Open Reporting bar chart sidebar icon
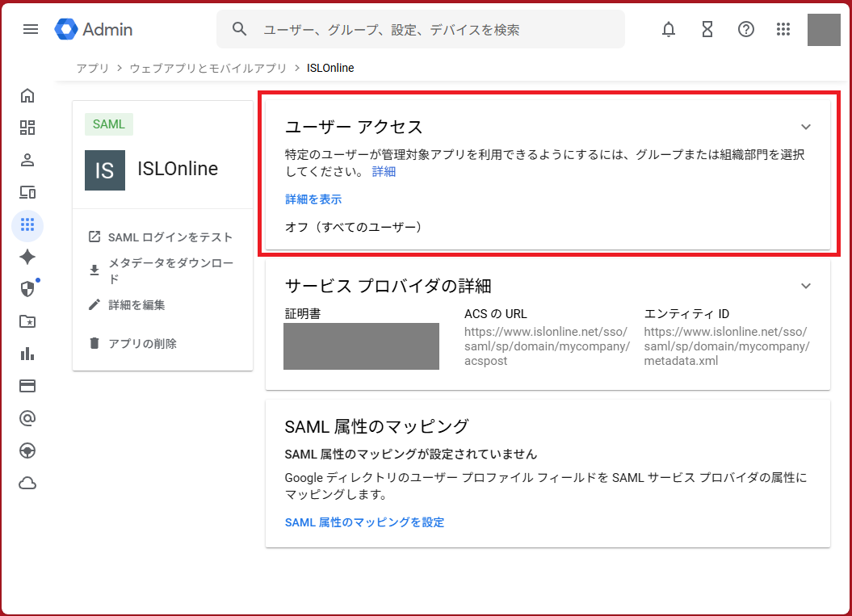Image resolution: width=852 pixels, height=616 pixels. point(27,354)
